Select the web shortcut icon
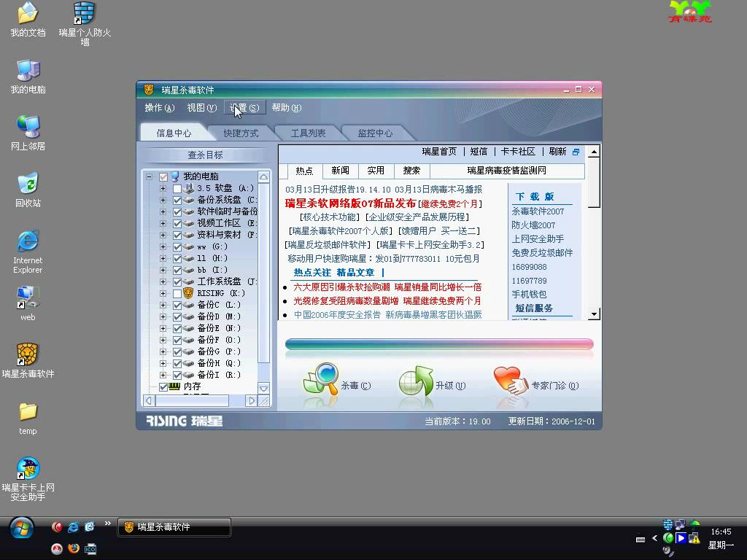 [x=28, y=304]
